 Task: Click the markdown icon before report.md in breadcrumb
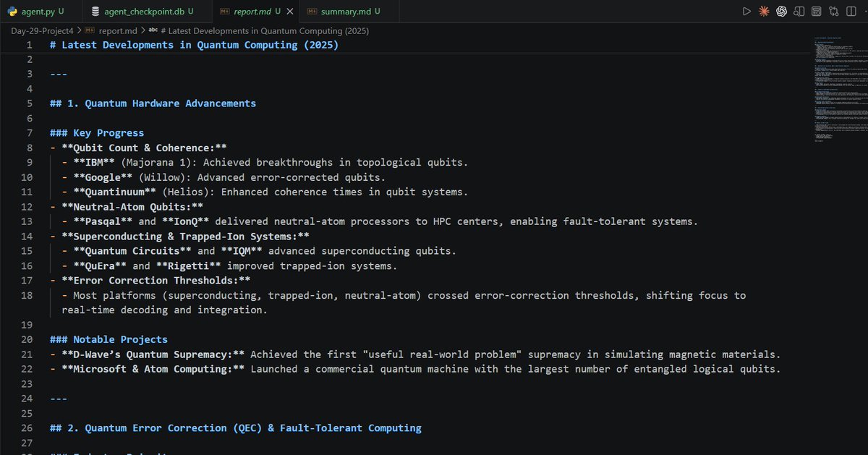(x=90, y=30)
